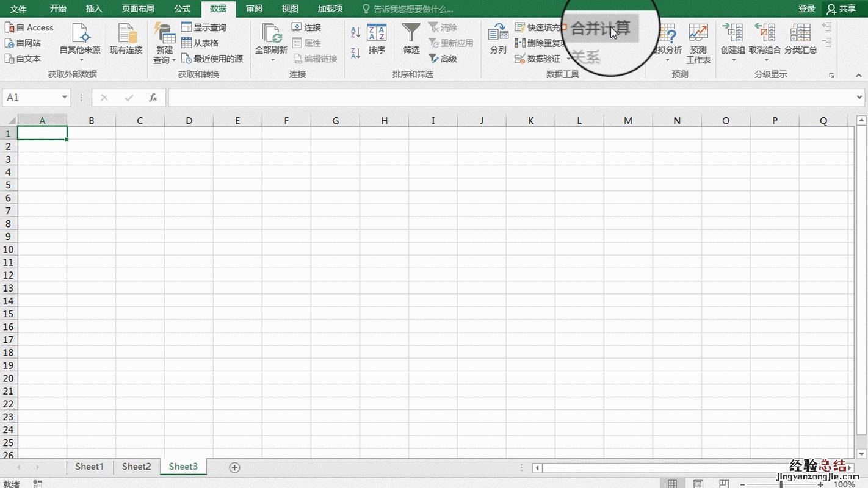Screen dimensions: 868x488
Task: Click the 合并计算 (Consolidate) button
Action: [600, 29]
